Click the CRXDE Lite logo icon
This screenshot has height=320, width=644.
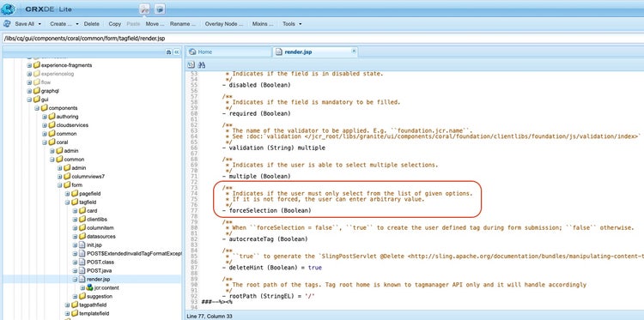pos(8,9)
